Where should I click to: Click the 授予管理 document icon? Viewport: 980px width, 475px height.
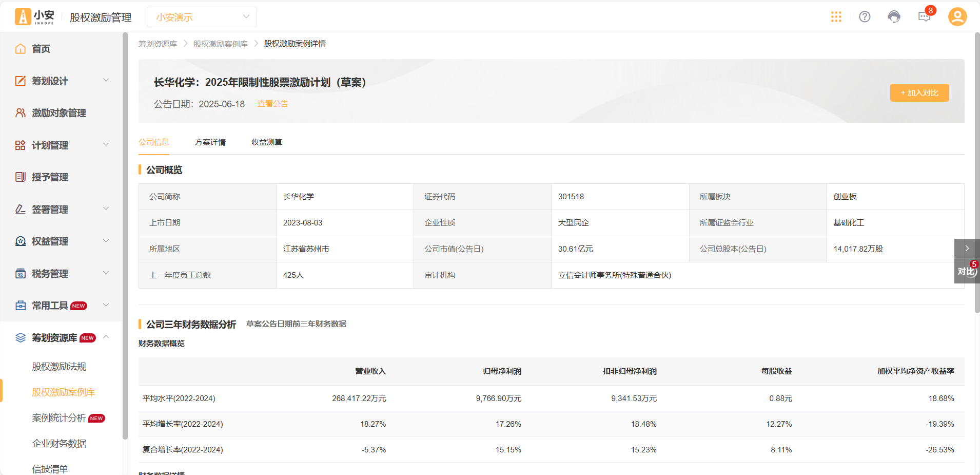click(21, 177)
